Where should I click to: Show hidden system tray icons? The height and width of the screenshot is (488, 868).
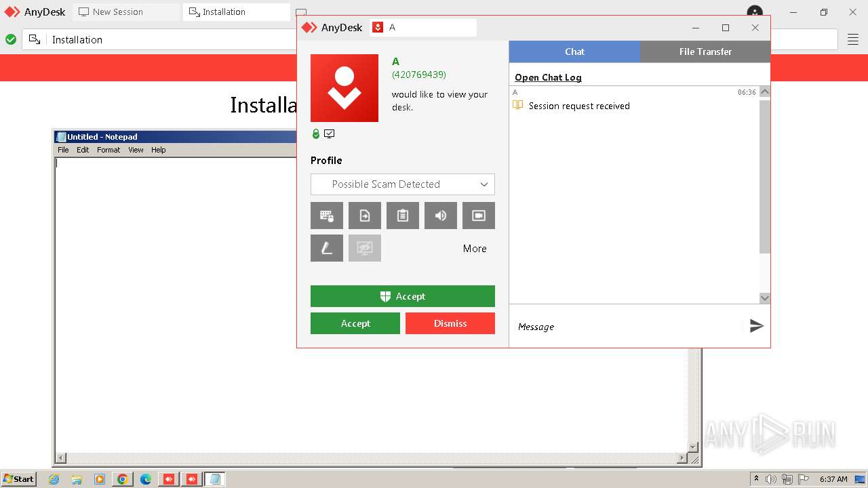point(756,479)
